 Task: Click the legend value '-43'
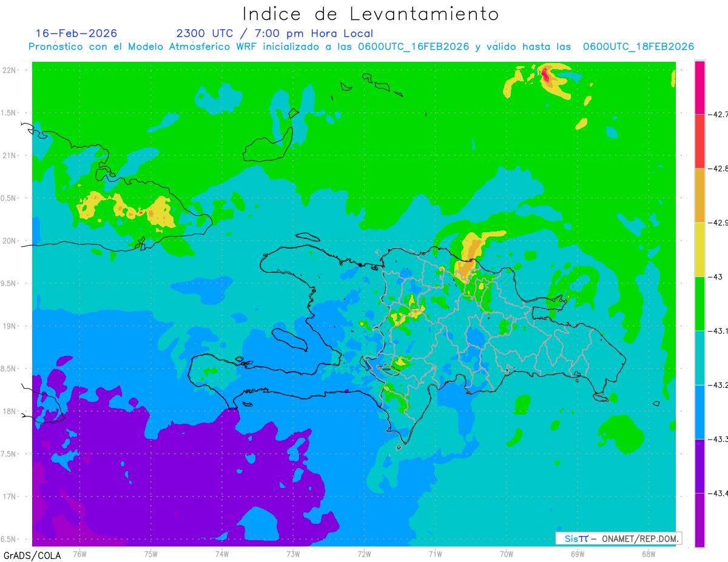715,276
